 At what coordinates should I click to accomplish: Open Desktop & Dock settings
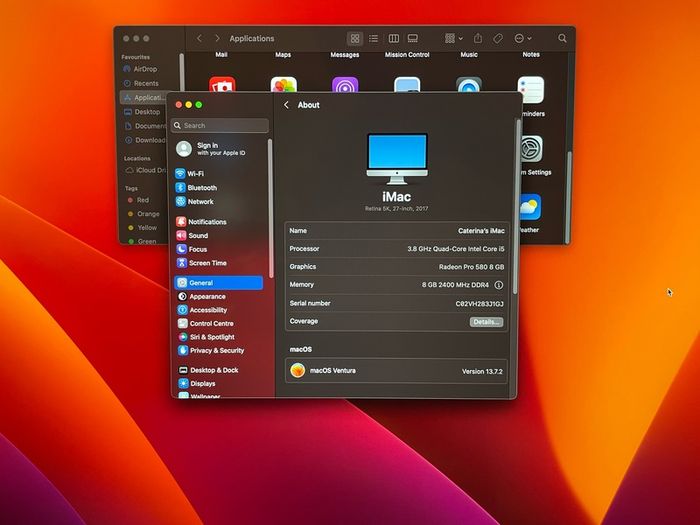click(208, 370)
